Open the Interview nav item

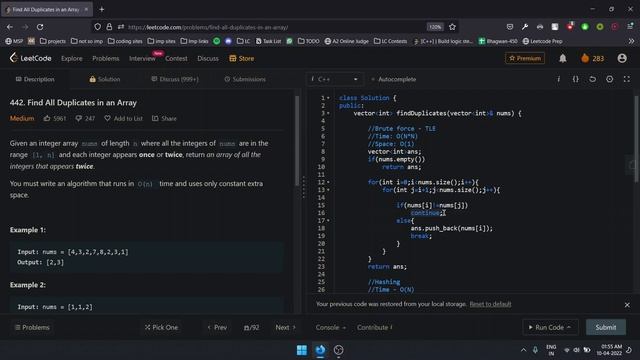click(x=142, y=58)
